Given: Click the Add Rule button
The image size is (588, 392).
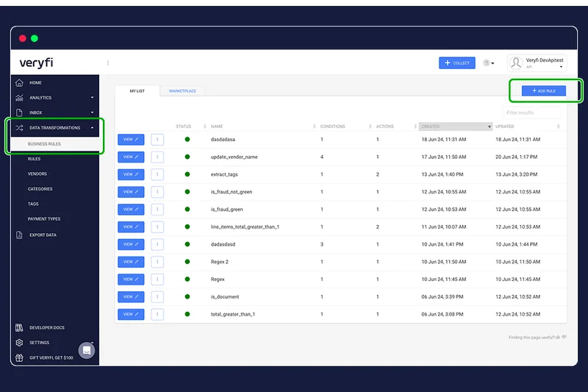Looking at the screenshot, I should tap(543, 90).
